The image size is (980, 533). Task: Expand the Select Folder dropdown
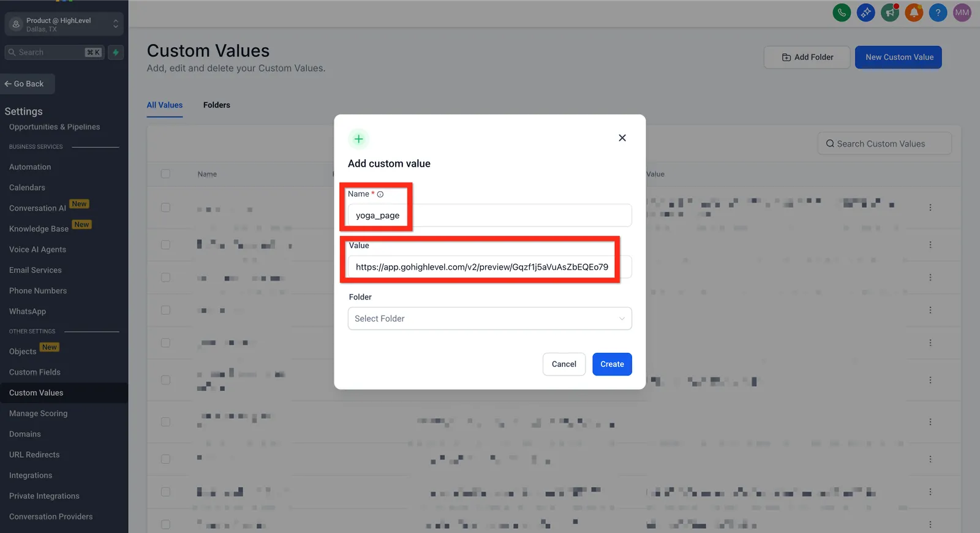[x=489, y=319]
